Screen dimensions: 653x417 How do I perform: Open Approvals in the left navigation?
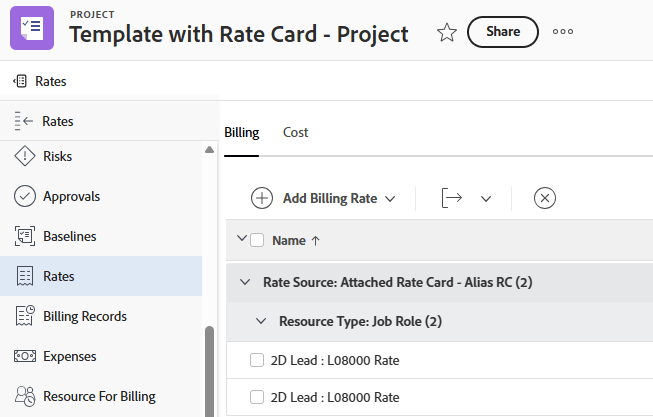[x=101, y=196]
